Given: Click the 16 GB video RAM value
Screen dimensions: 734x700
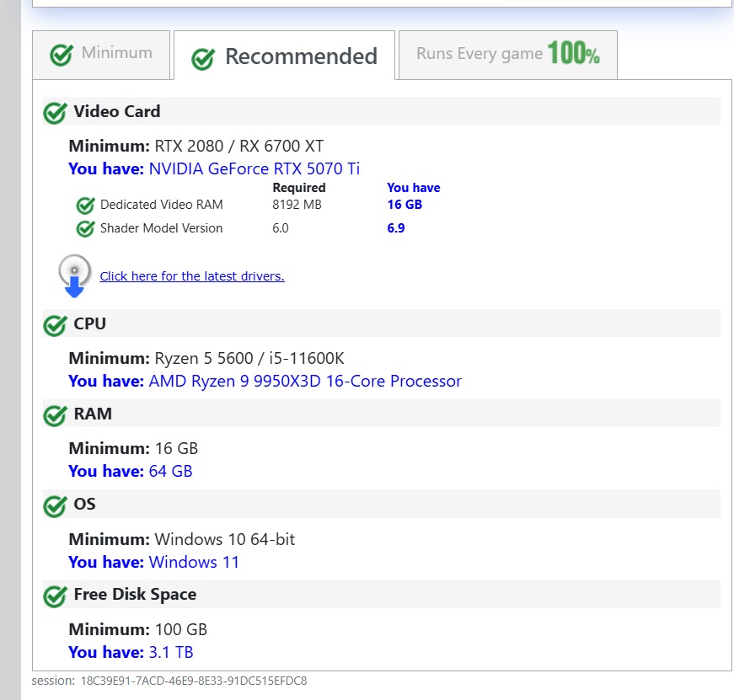Looking at the screenshot, I should point(405,205).
